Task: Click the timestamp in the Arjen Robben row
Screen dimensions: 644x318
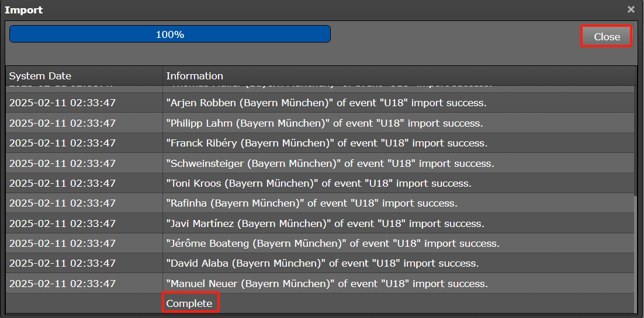Action: (x=63, y=103)
